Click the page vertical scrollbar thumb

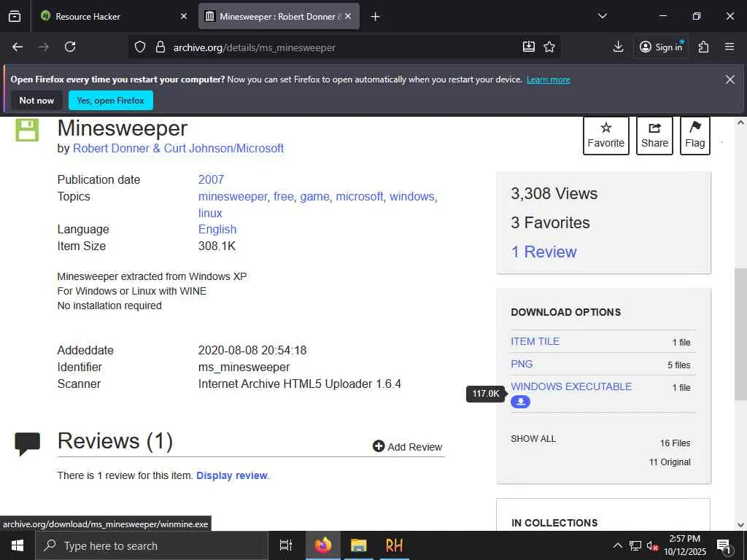pos(740,333)
